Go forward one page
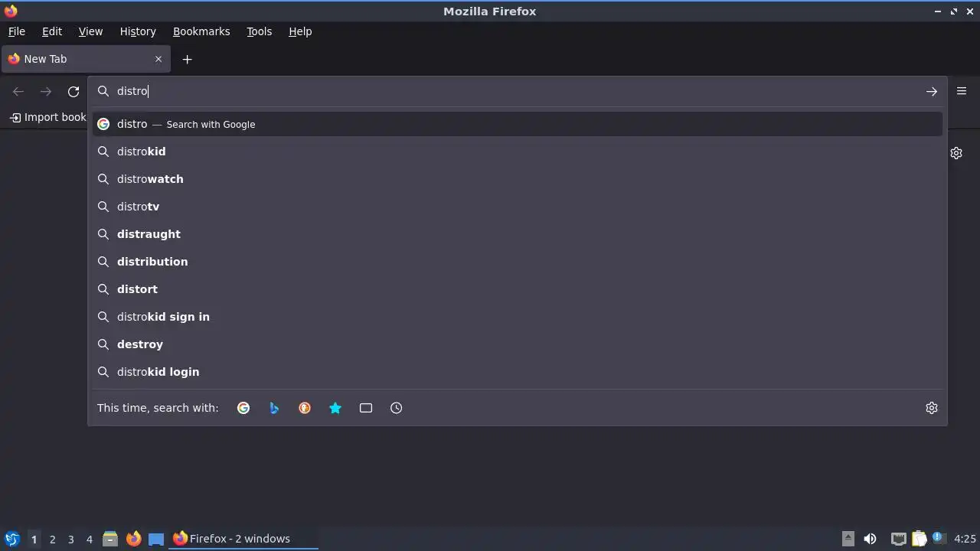980x551 pixels. click(46, 91)
